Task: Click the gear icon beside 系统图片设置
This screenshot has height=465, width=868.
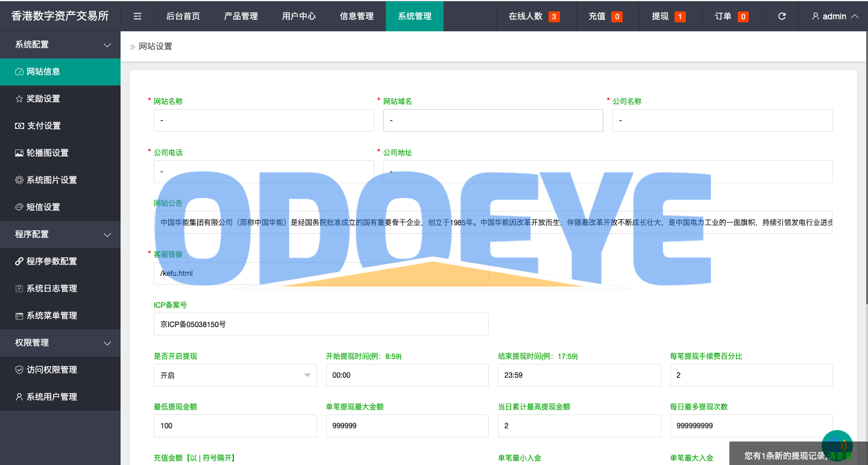Action: [x=19, y=180]
